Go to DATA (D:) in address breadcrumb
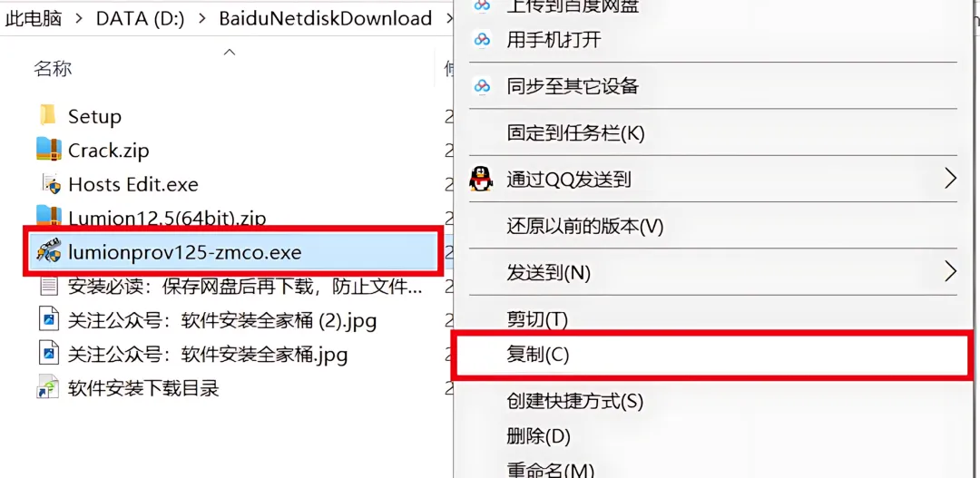 coord(140,19)
